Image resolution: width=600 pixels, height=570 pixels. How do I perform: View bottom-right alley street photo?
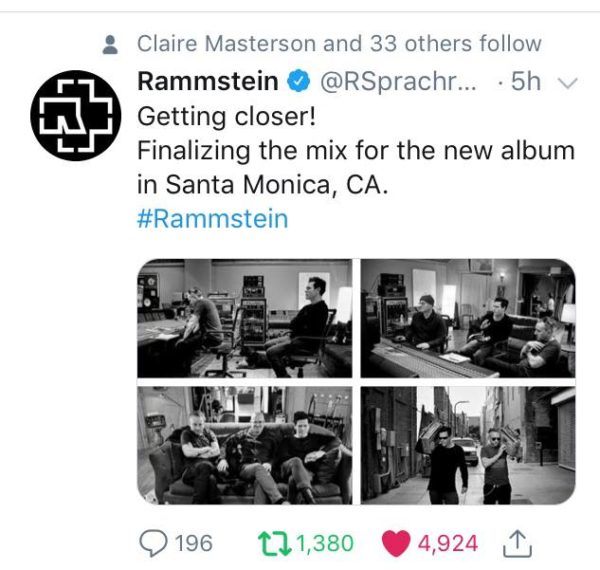(x=468, y=445)
